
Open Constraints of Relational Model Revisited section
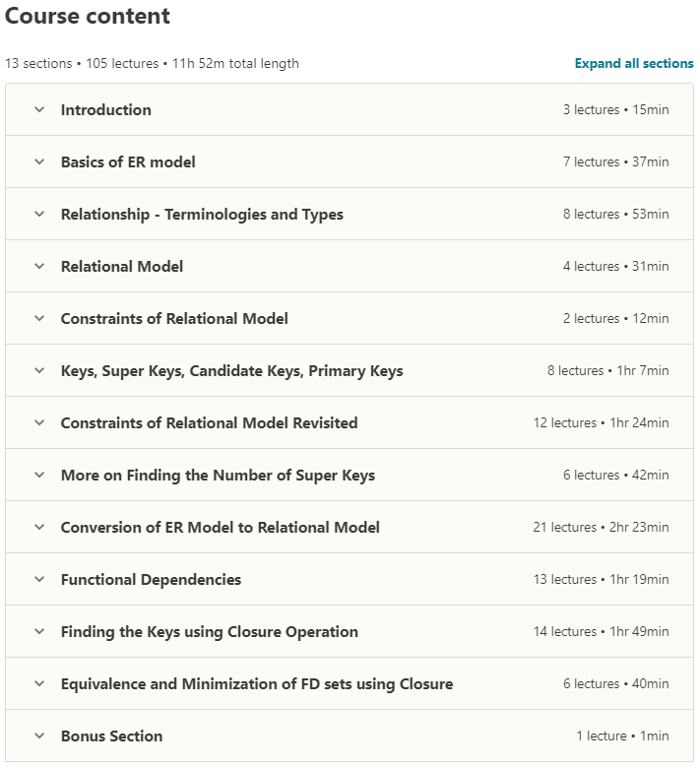pyautogui.click(x=209, y=423)
